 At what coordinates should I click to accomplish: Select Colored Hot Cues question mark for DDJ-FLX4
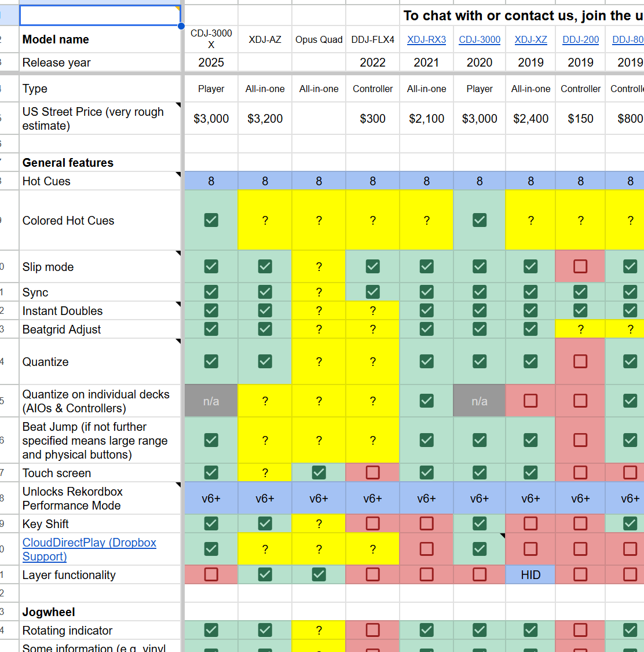[372, 220]
